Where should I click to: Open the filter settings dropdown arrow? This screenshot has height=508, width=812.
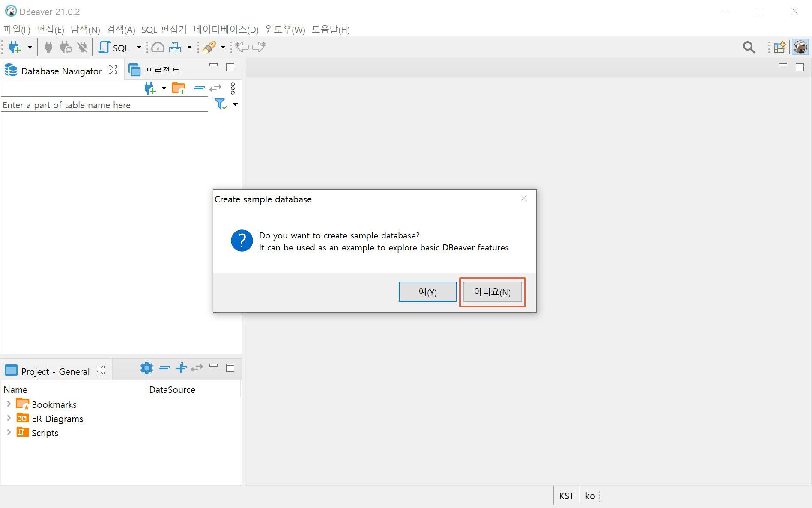(235, 104)
